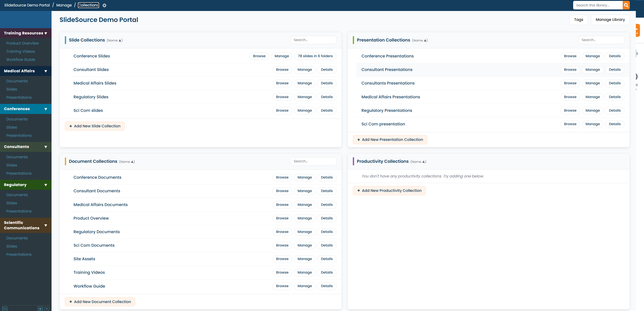
Task: Click the Document Collections search field
Action: click(x=313, y=161)
